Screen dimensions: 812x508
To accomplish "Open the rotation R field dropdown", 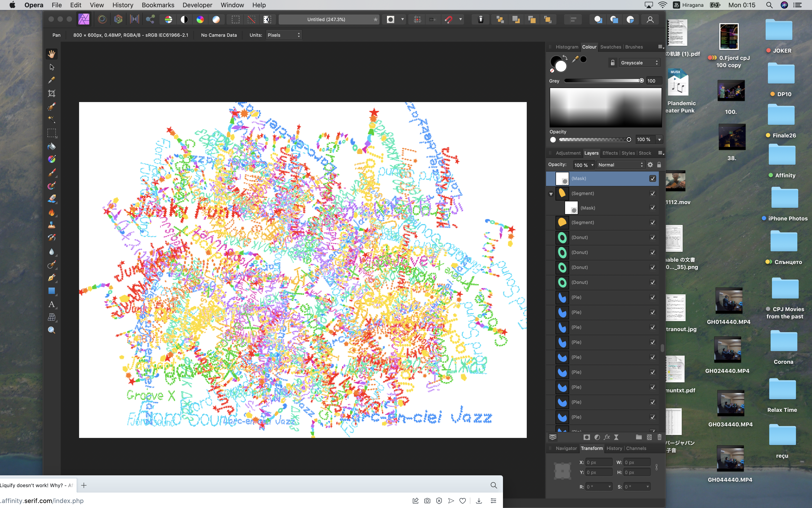I will (x=609, y=486).
